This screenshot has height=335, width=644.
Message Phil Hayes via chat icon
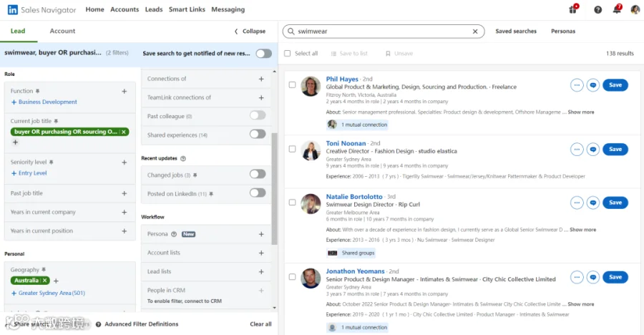pos(593,85)
